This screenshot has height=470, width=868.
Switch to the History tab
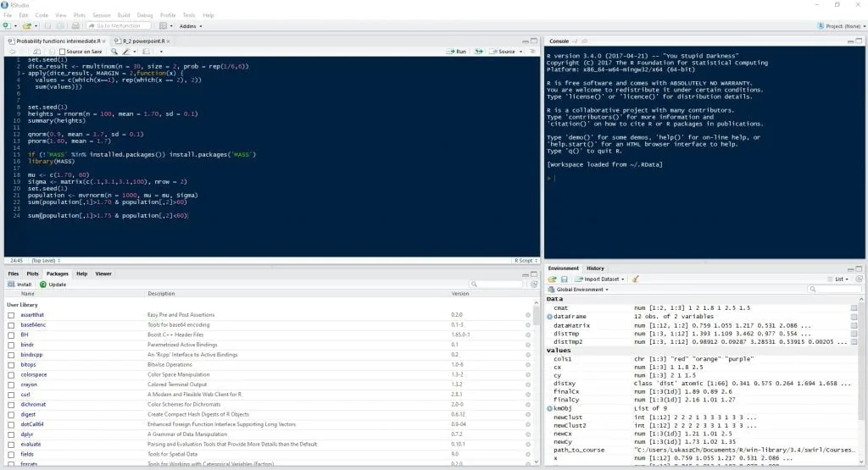point(595,268)
